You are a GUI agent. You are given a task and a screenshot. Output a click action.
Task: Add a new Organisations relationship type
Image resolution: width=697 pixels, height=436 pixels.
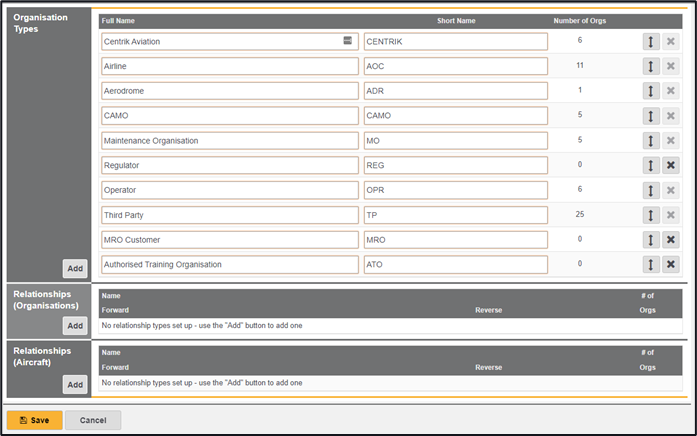click(x=75, y=326)
